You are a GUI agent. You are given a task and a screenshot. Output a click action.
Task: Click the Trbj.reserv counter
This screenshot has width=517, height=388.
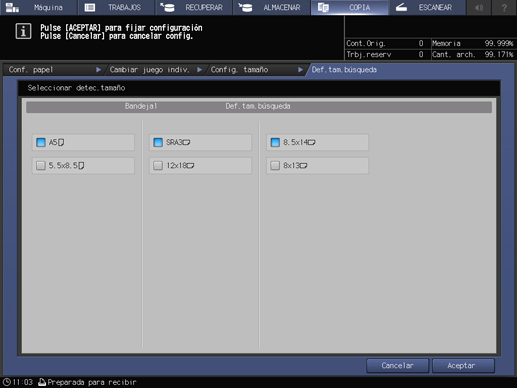coord(385,54)
